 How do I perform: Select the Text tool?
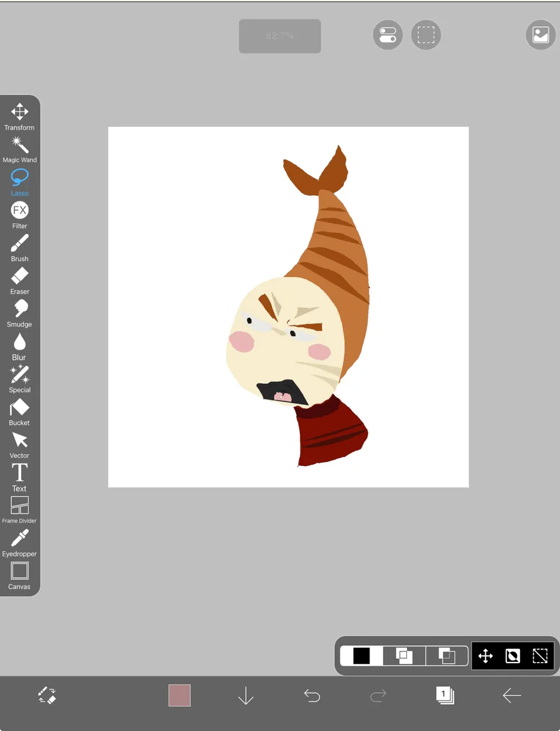click(x=19, y=478)
